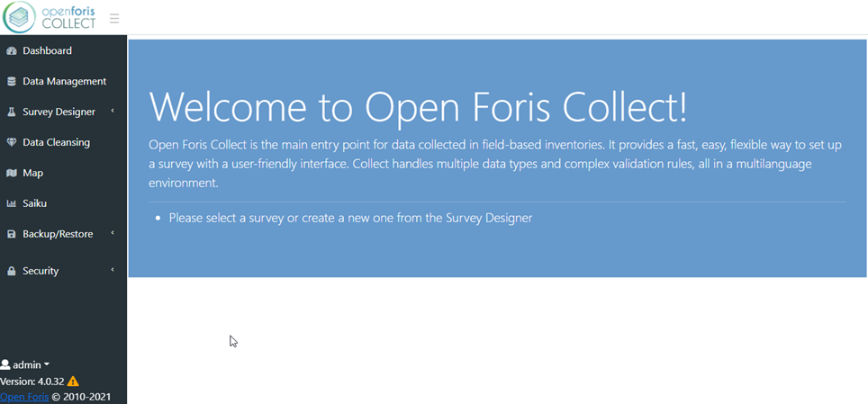Image resolution: width=868 pixels, height=404 pixels.
Task: Follow the Open Foris footer link
Action: click(x=24, y=397)
